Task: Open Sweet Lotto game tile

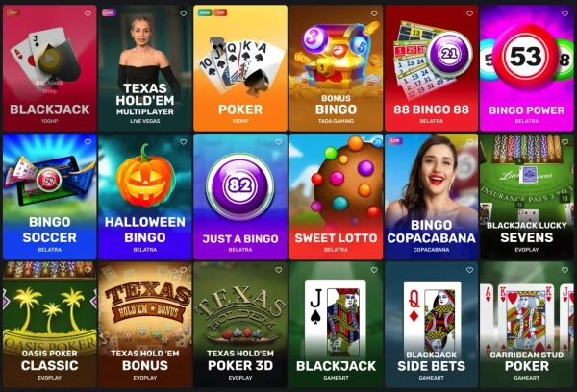Action: click(336, 197)
